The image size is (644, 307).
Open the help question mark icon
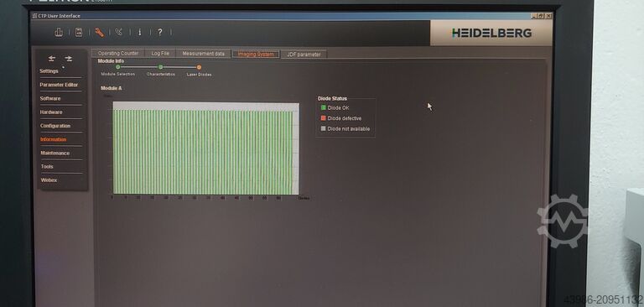[160, 32]
